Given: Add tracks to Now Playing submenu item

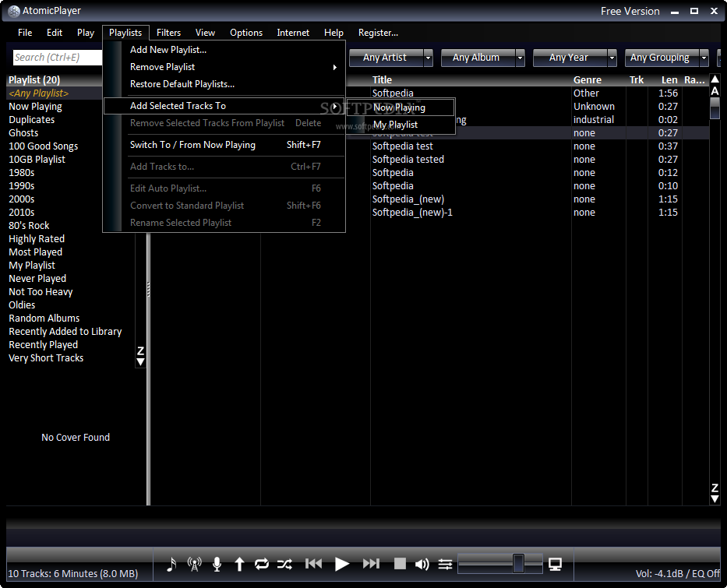Looking at the screenshot, I should tap(401, 108).
